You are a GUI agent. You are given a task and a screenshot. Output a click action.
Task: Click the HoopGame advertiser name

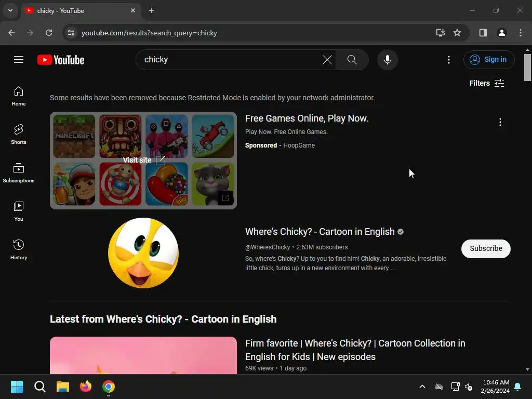tap(299, 145)
